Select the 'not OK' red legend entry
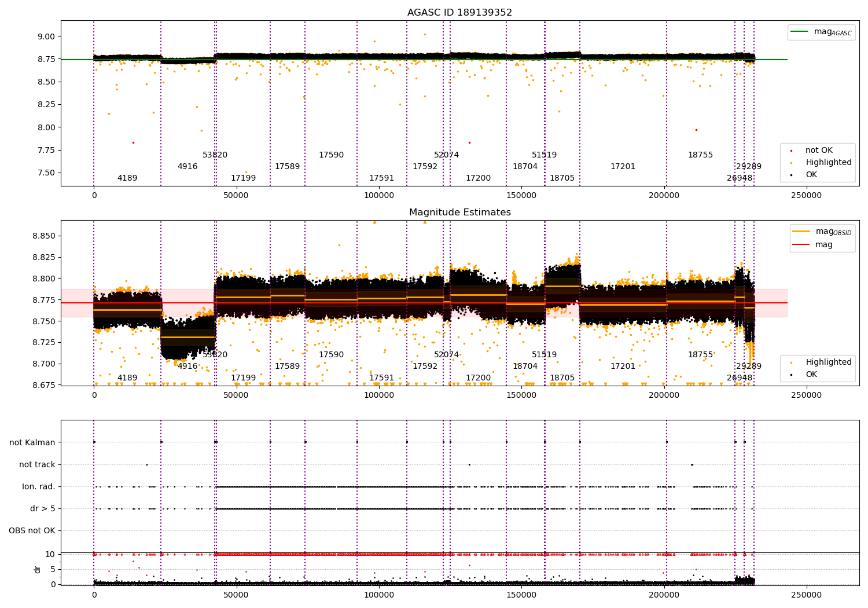 [x=812, y=151]
